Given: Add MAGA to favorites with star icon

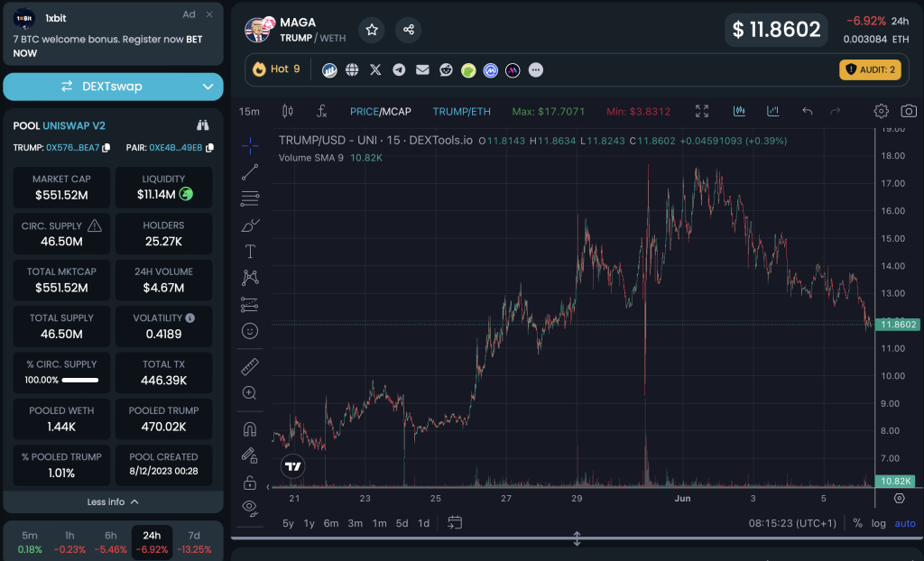Looking at the screenshot, I should click(372, 30).
